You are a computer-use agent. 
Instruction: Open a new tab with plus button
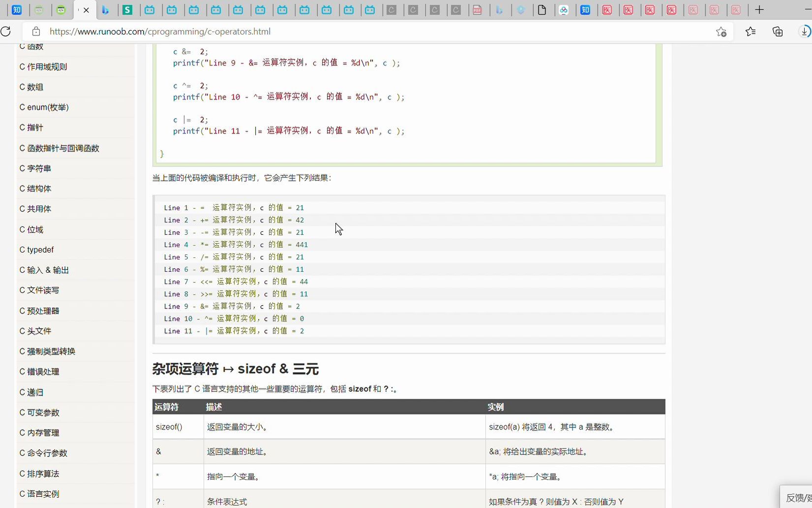[x=759, y=10]
